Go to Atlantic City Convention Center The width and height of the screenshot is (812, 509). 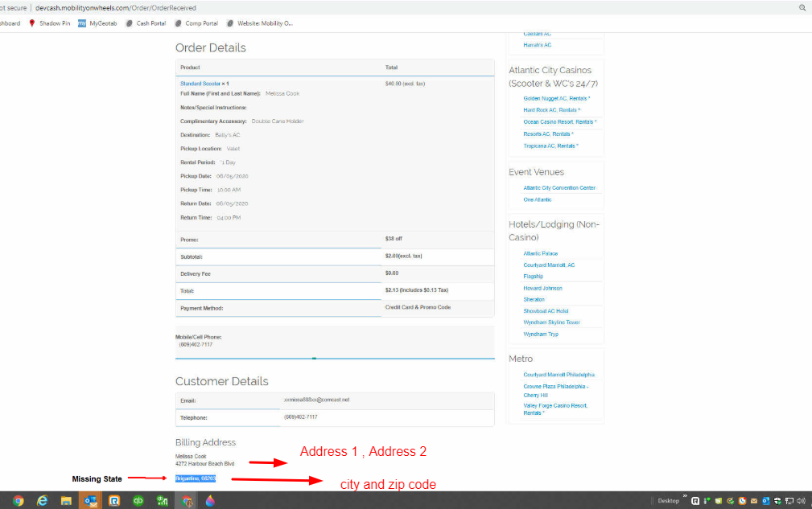point(559,187)
